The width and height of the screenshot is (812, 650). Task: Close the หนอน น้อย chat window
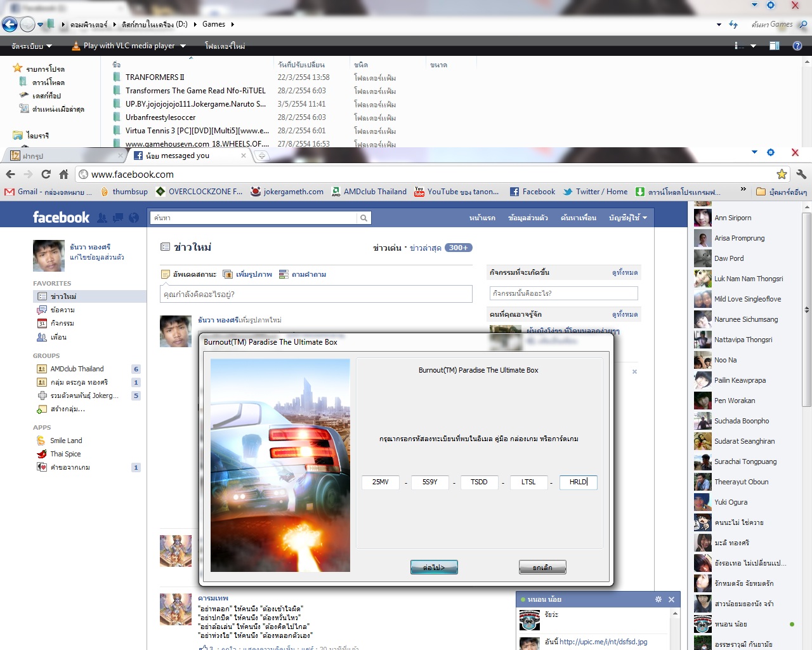(x=671, y=599)
